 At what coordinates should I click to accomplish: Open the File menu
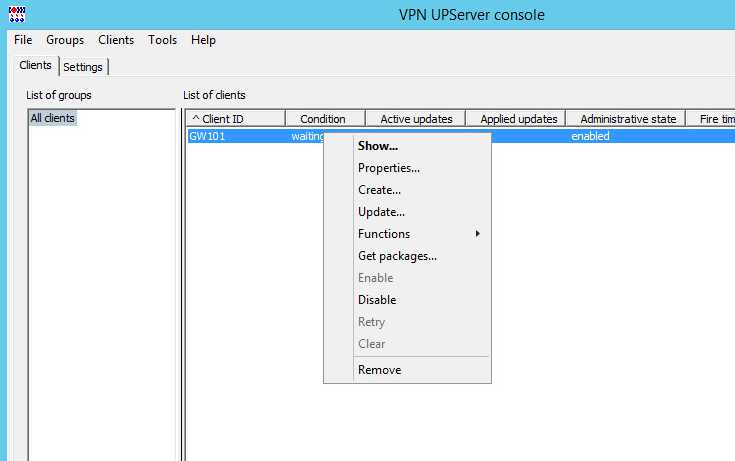(x=23, y=40)
